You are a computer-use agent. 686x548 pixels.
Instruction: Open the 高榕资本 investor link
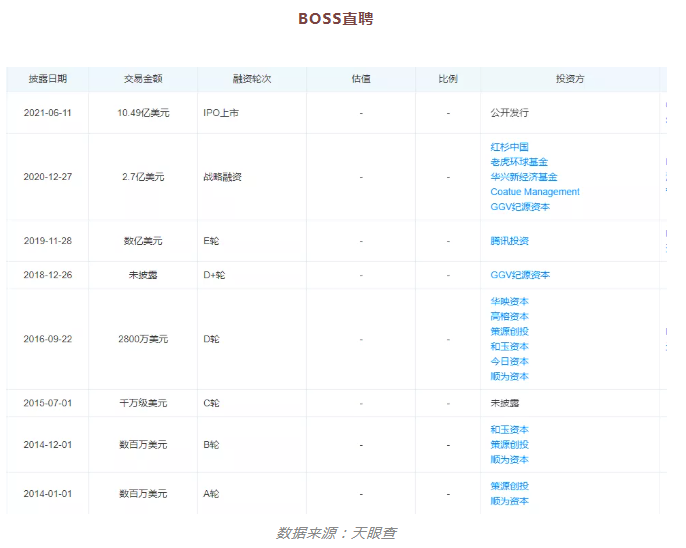click(509, 316)
